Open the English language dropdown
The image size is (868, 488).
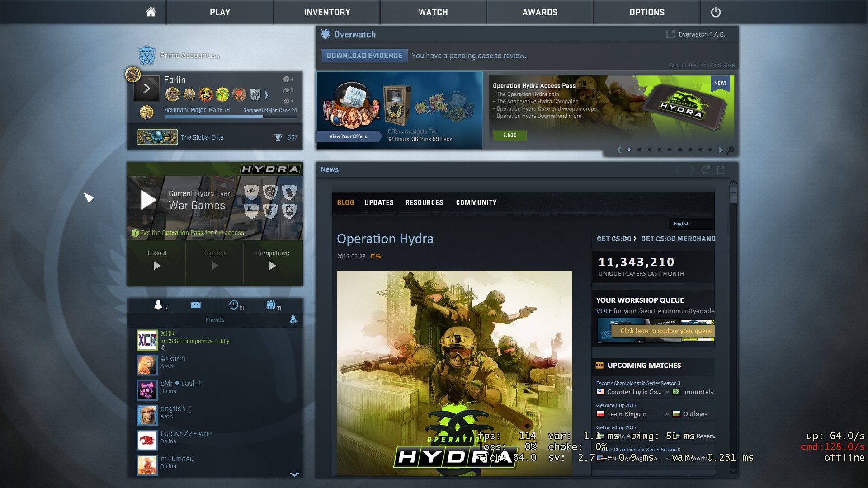pyautogui.click(x=691, y=224)
